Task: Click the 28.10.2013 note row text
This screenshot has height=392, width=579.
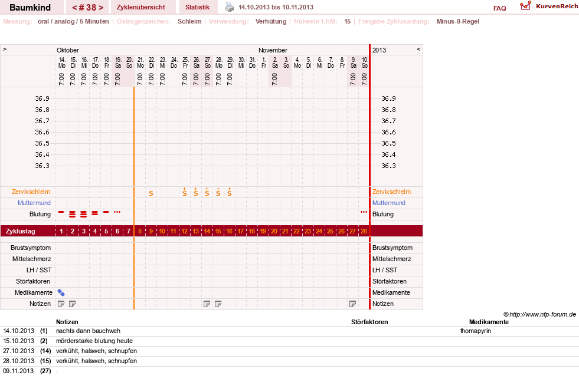Action: [96, 361]
